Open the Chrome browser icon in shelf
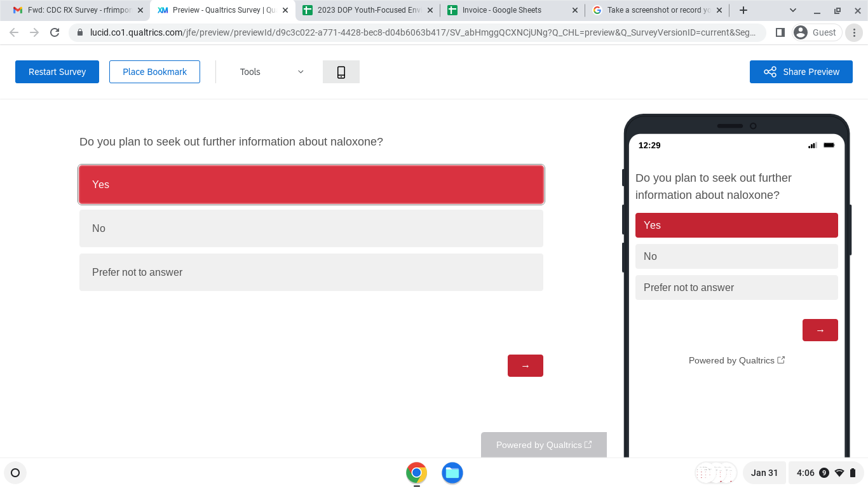868x488 pixels. [x=416, y=473]
